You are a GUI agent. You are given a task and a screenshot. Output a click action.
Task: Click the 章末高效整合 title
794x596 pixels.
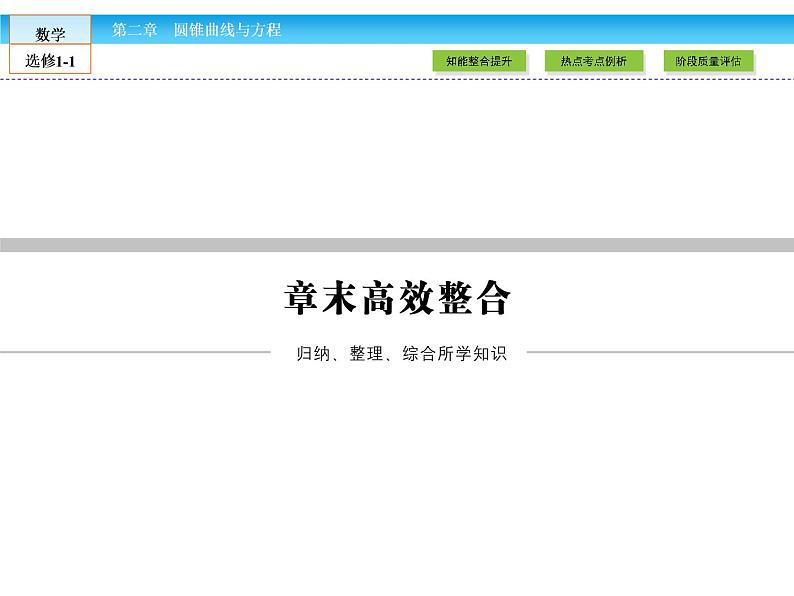pyautogui.click(x=397, y=298)
